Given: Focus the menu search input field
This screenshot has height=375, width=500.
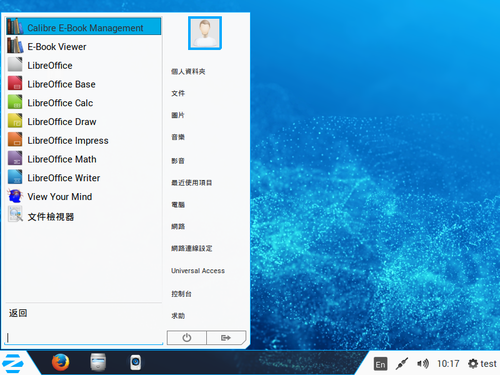Looking at the screenshot, I should click(84, 338).
